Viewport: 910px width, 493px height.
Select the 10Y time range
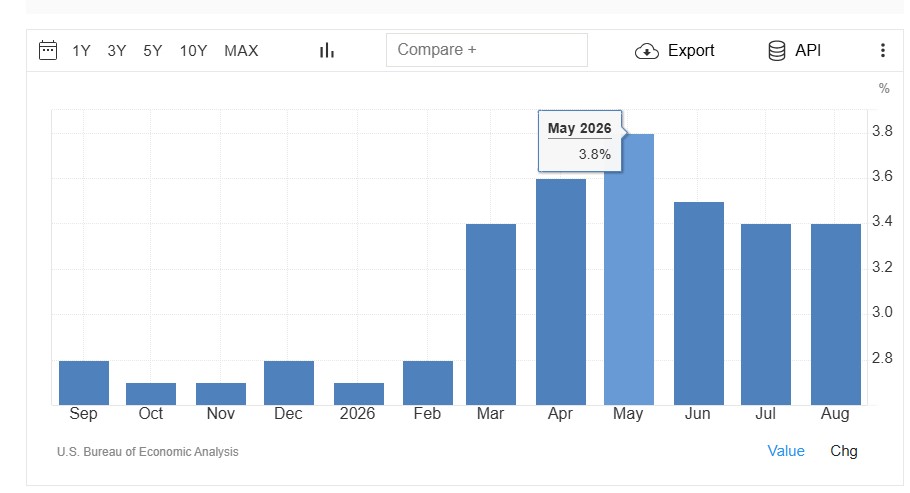193,51
